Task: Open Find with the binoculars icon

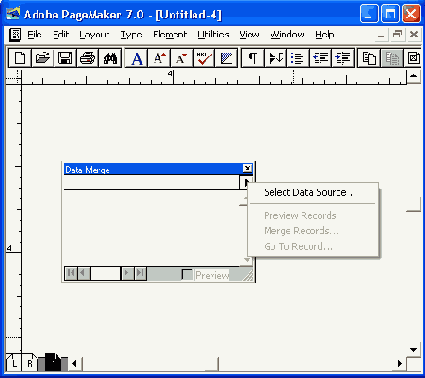Action: (x=110, y=58)
